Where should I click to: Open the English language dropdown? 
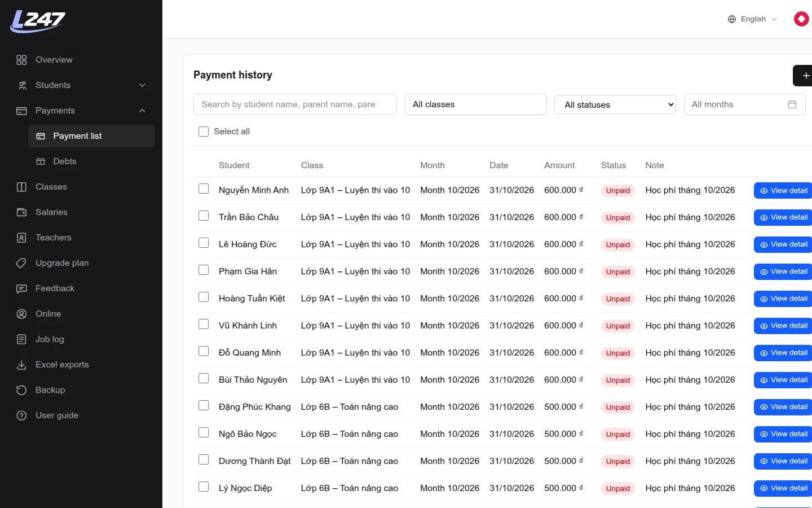753,19
